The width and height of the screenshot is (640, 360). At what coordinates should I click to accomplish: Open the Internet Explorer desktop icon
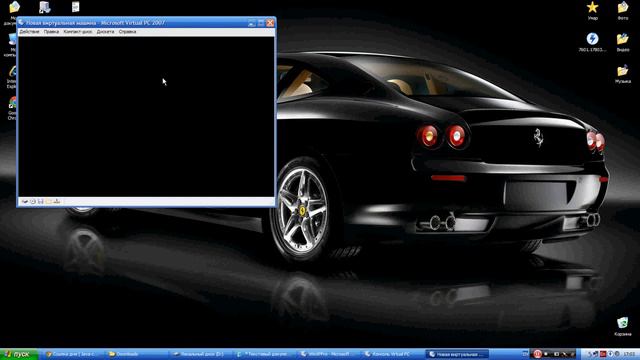(12, 72)
